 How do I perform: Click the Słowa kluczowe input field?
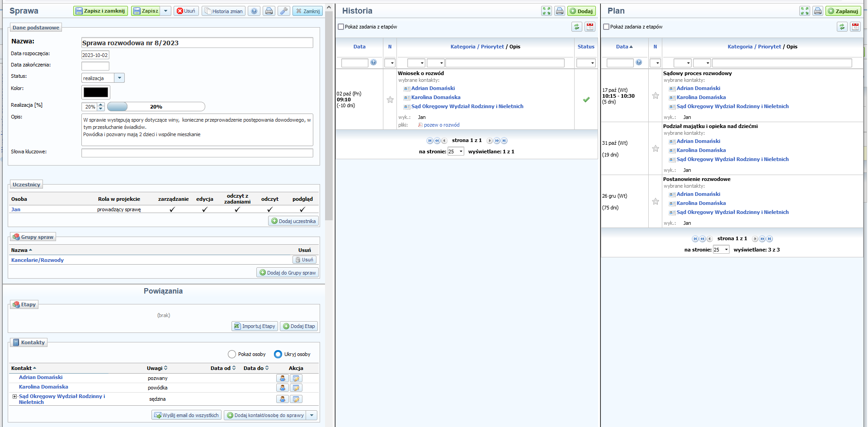pos(197,153)
